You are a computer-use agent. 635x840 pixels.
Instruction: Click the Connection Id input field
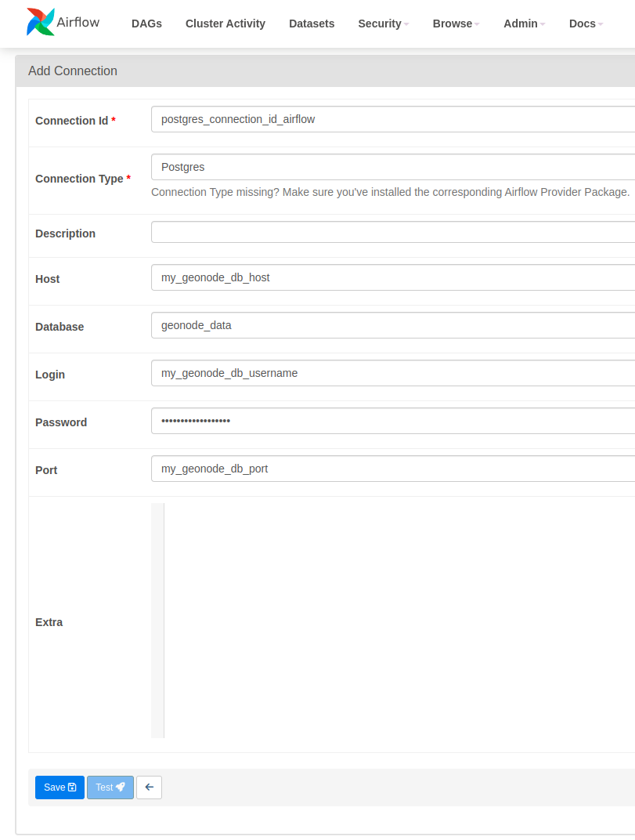(x=393, y=119)
